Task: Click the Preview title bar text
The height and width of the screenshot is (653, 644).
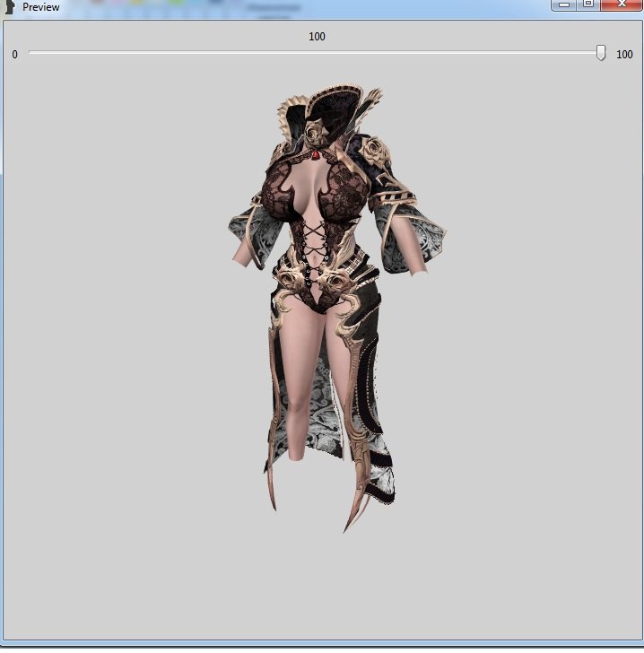Action: tap(41, 7)
